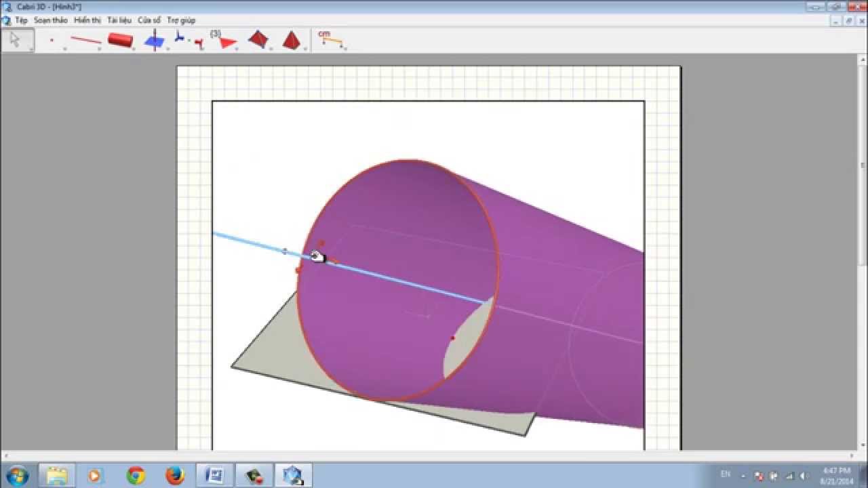Open the Tệp menu
This screenshot has height=488, width=868.
[22, 20]
